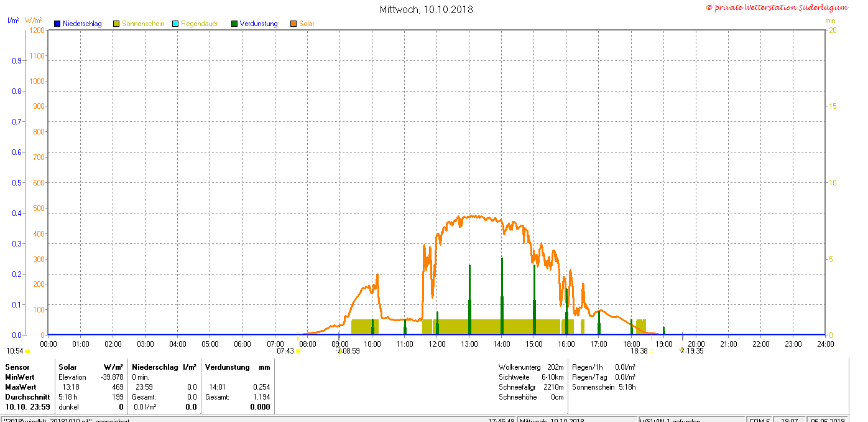868x422 pixels.
Task: Click the solar max time '13:18'
Action: click(x=70, y=387)
